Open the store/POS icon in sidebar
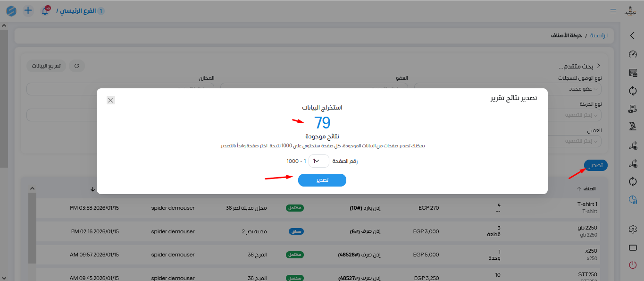 633,72
